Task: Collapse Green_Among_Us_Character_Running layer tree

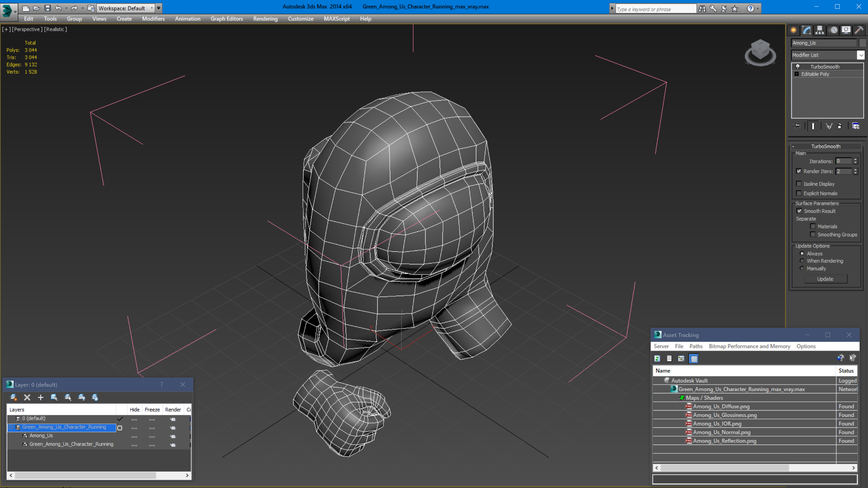Action: [11, 427]
